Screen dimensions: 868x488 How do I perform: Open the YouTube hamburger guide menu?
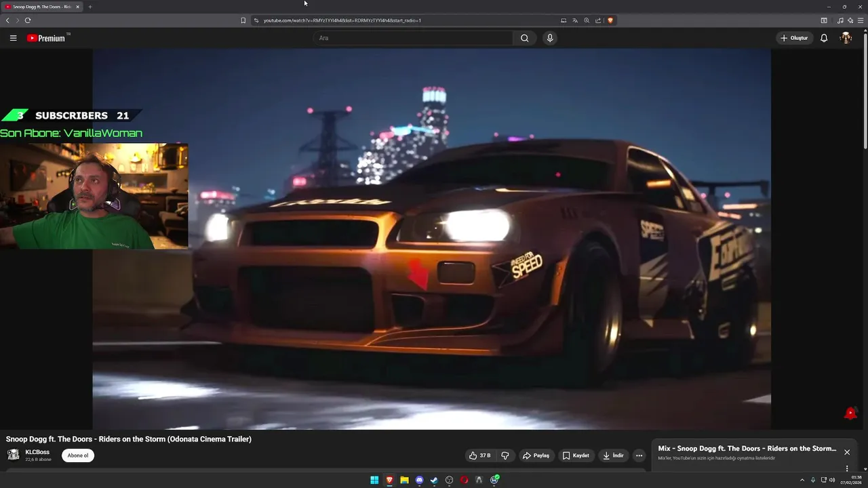[13, 38]
